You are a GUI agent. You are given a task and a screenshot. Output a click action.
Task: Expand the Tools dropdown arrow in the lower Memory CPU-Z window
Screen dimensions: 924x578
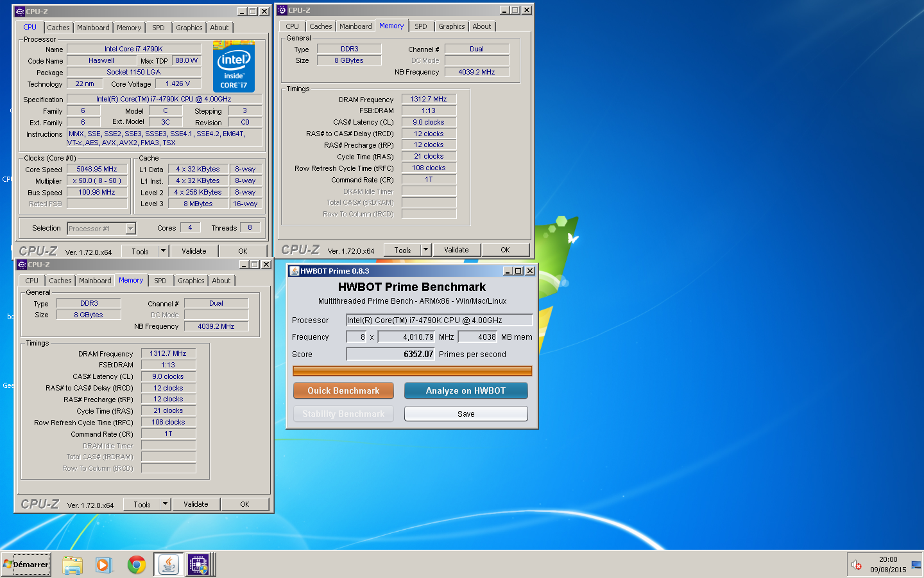tap(165, 504)
